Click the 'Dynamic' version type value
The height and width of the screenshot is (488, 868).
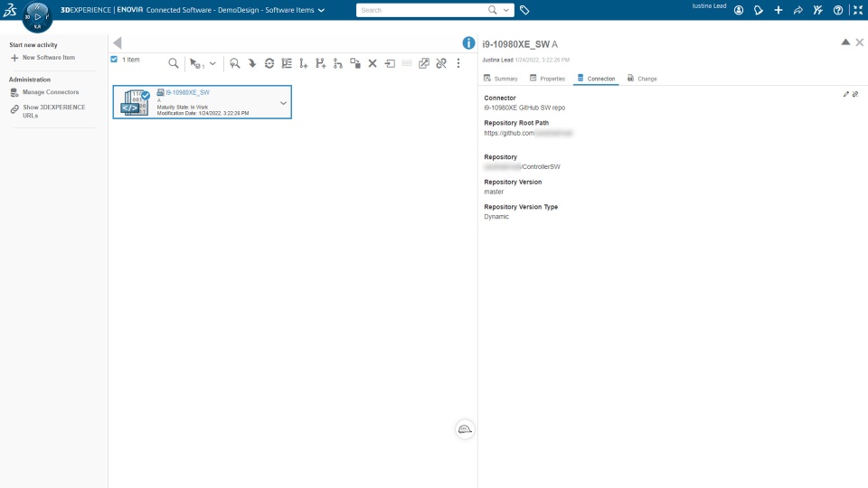[x=496, y=217]
